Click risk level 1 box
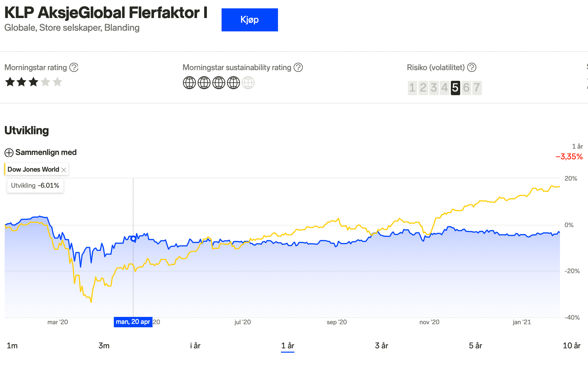This screenshot has width=588, height=366. point(412,88)
